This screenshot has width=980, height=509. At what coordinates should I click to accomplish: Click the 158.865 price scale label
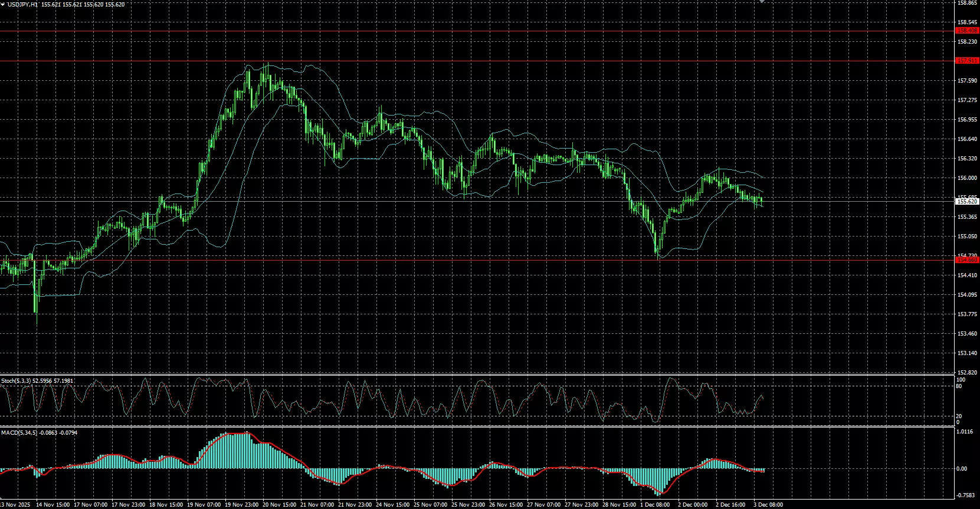(x=967, y=3)
